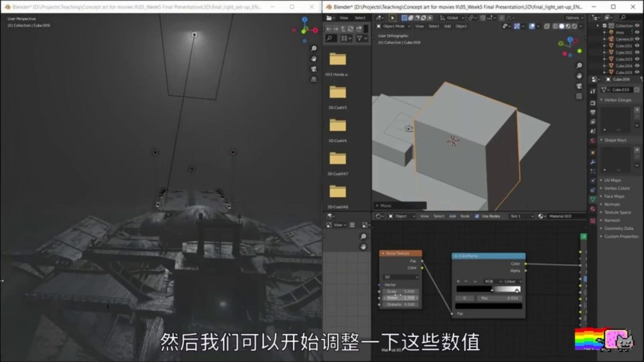Open View menu in file browser
Screen dimensions: 644x362
pyautogui.click(x=344, y=18)
